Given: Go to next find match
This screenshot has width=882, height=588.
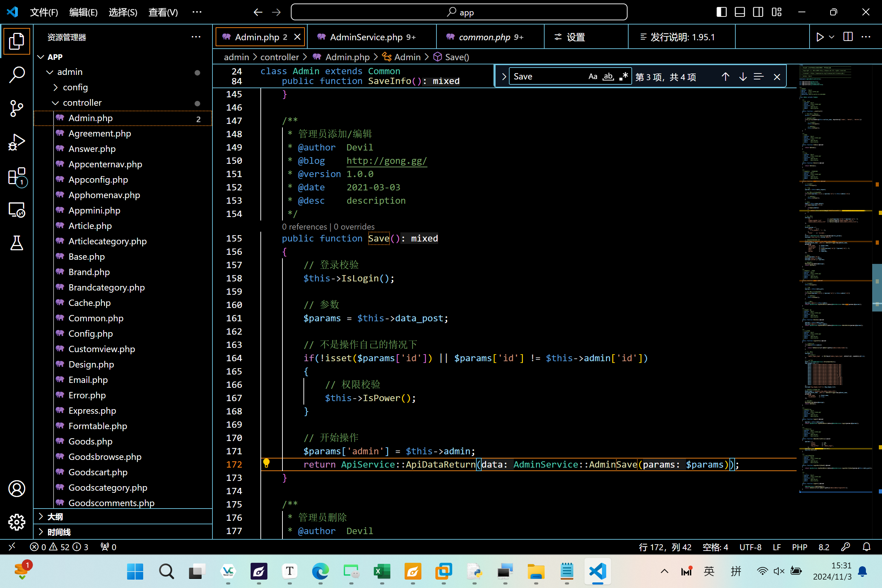Looking at the screenshot, I should coord(742,77).
